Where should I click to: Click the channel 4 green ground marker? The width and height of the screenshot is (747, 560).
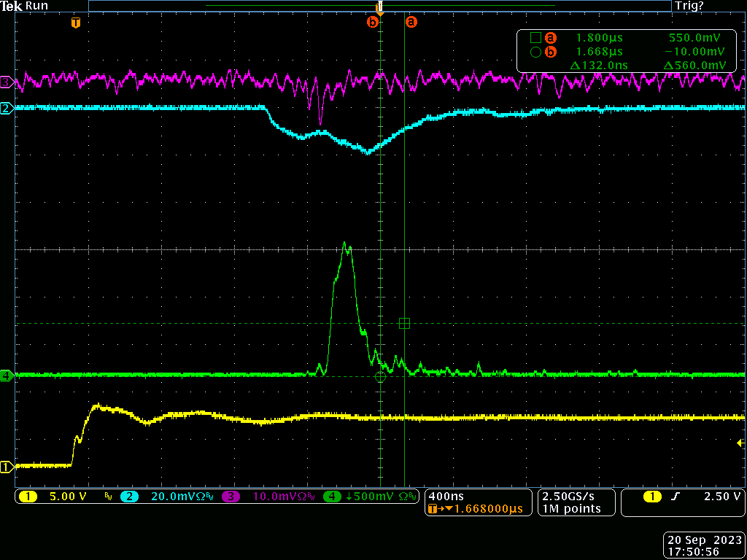pos(7,376)
